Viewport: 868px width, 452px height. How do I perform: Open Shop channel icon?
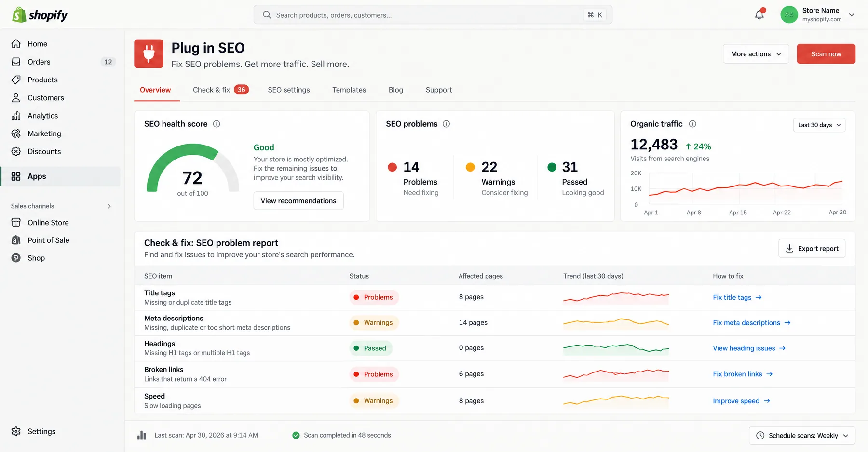tap(16, 258)
